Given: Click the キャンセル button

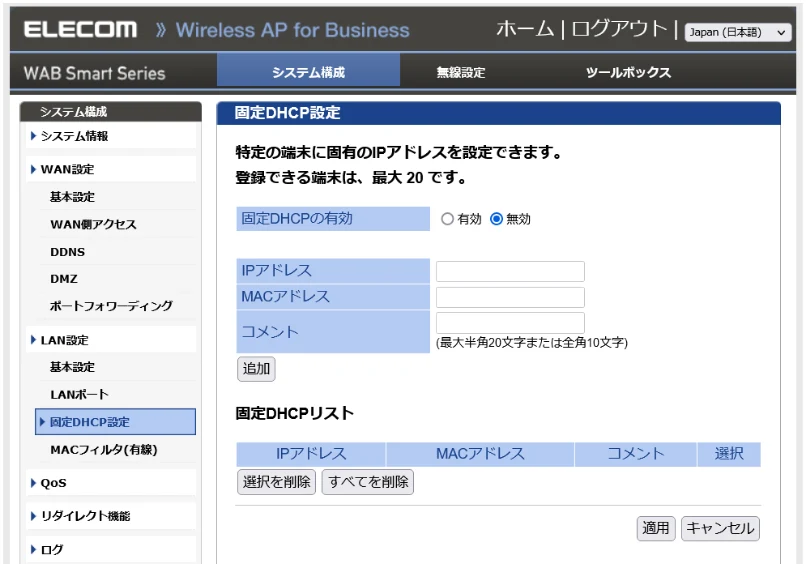Looking at the screenshot, I should tap(720, 528).
